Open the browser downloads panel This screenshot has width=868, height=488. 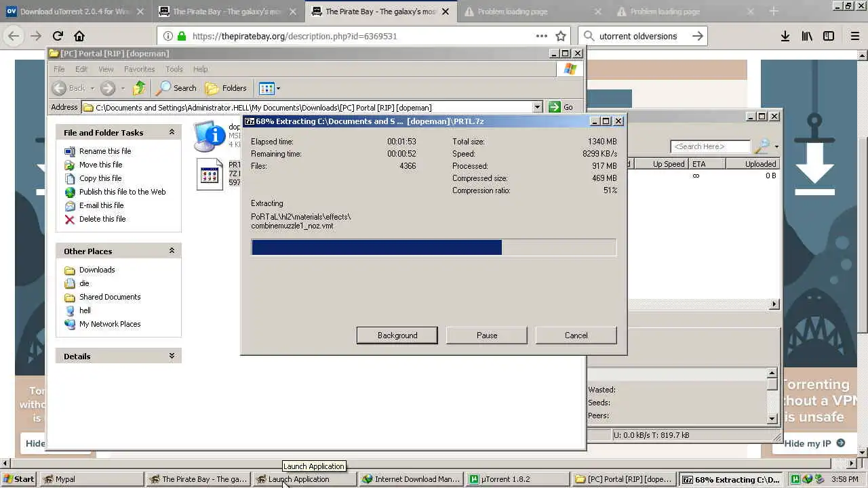[x=785, y=37]
